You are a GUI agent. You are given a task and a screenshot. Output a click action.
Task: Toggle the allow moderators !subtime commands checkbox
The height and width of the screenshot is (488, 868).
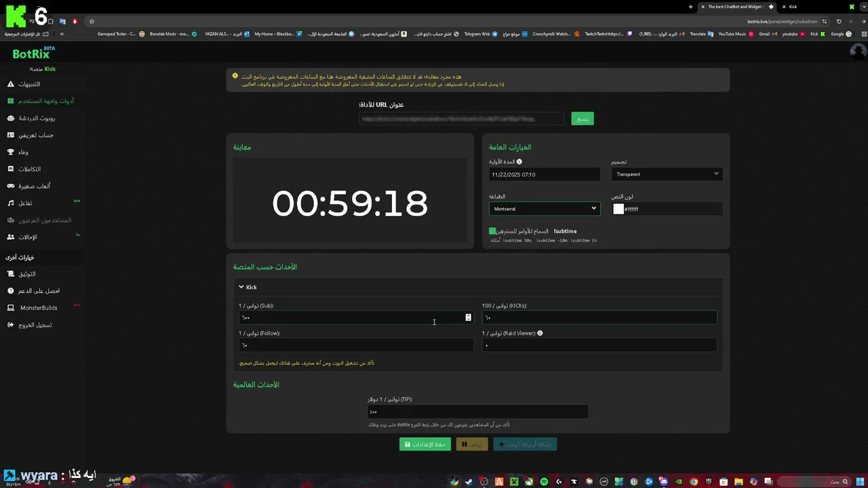point(492,231)
